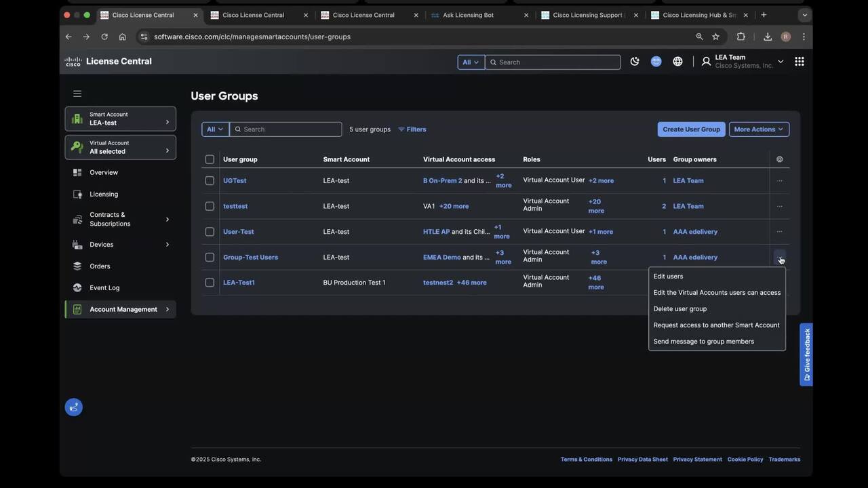Click the browser bookmark star icon
Image resolution: width=868 pixels, height=488 pixels.
[x=715, y=37]
